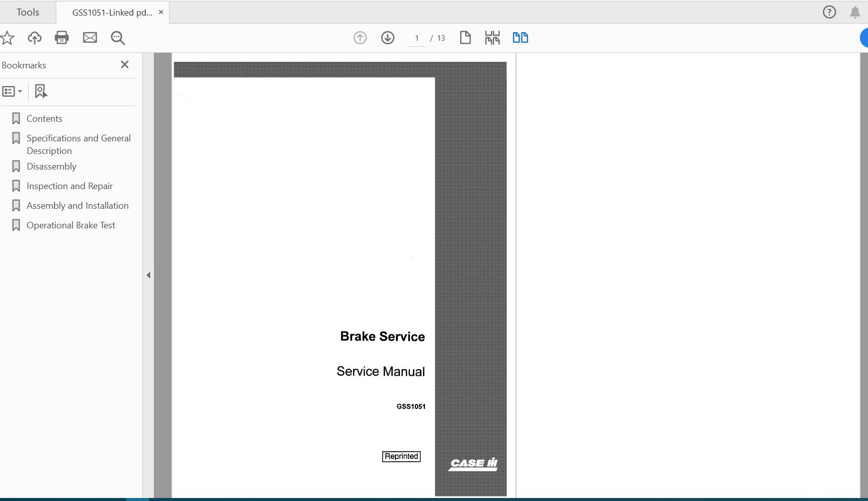Email the document as attachment
This screenshot has width=868, height=501.
coord(90,38)
